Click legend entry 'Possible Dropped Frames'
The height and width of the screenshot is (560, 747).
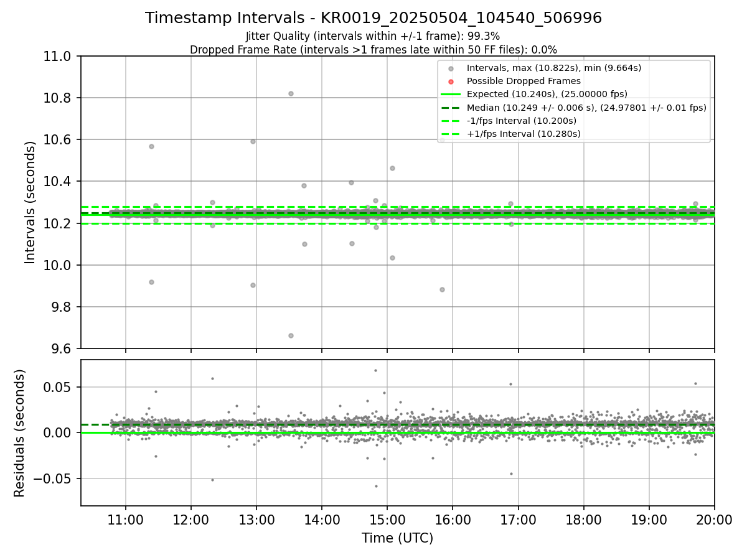tap(524, 81)
